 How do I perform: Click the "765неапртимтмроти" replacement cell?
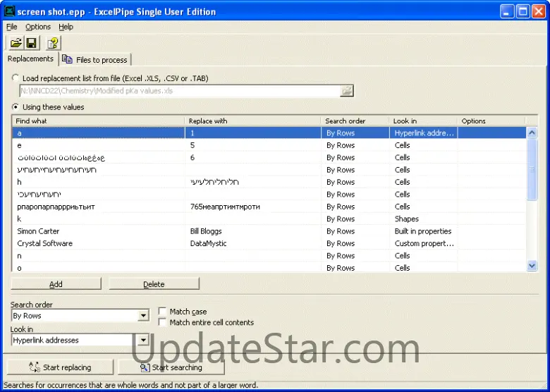(x=253, y=207)
